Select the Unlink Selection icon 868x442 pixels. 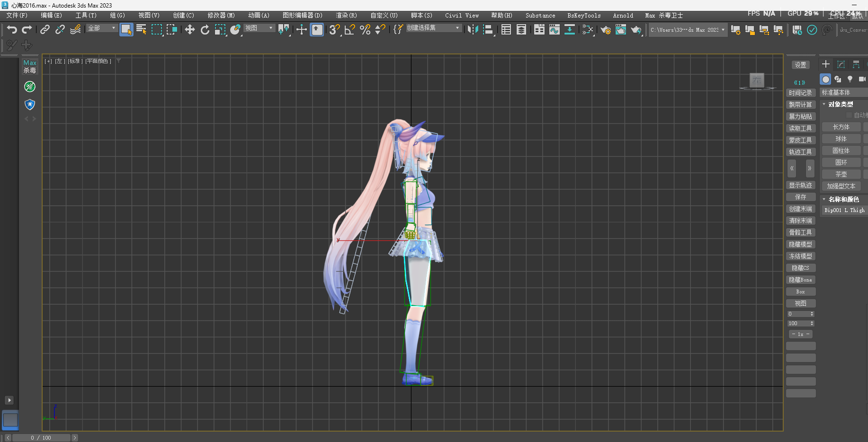(x=60, y=30)
